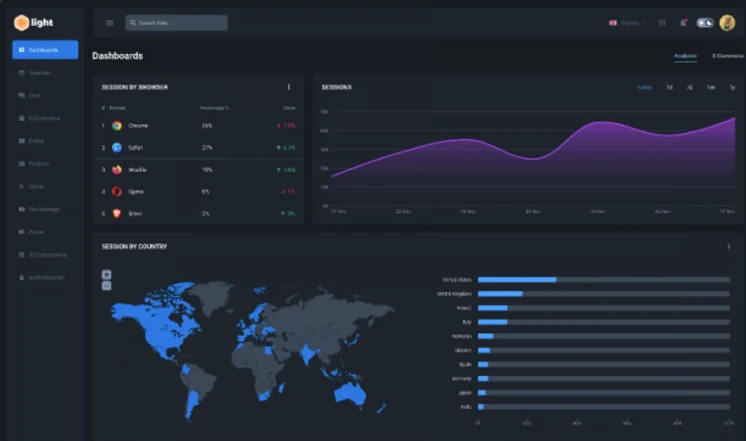
Task: Click Australia on the world map
Action: (351, 394)
